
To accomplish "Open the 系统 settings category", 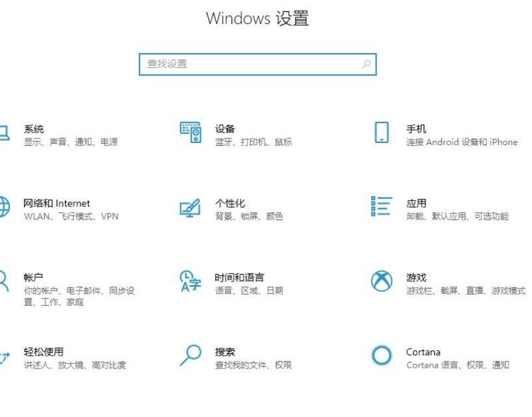I will pyautogui.click(x=34, y=128).
